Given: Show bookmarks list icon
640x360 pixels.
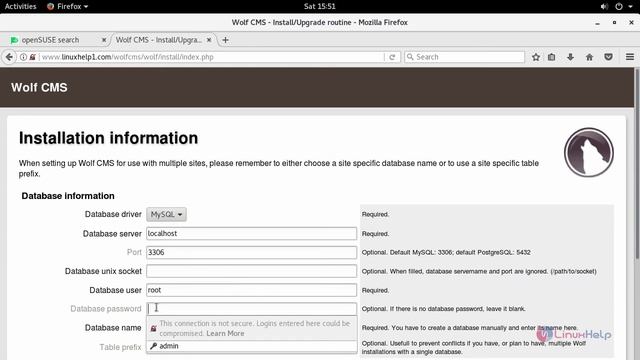Looking at the screenshot, I should pos(552,57).
